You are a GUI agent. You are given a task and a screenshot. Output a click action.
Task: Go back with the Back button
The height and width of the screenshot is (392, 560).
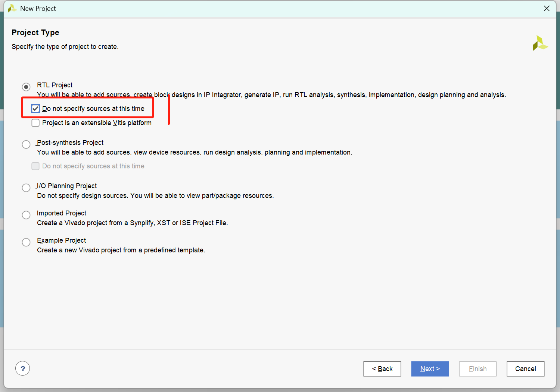click(x=382, y=369)
